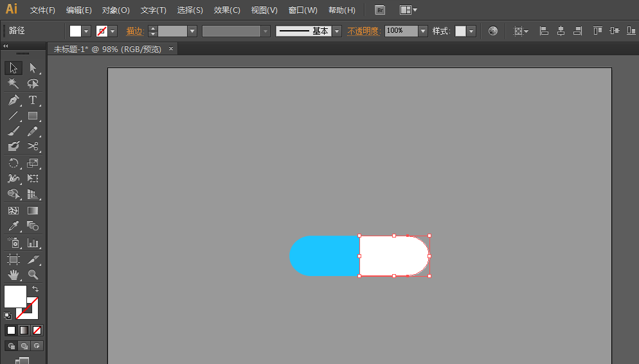Viewport: 639px width, 364px height.
Task: Select the Free Transform tool
Action: click(x=33, y=178)
